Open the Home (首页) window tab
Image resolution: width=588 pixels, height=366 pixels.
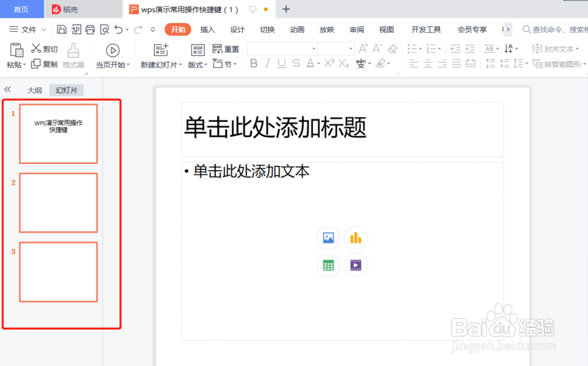point(21,9)
